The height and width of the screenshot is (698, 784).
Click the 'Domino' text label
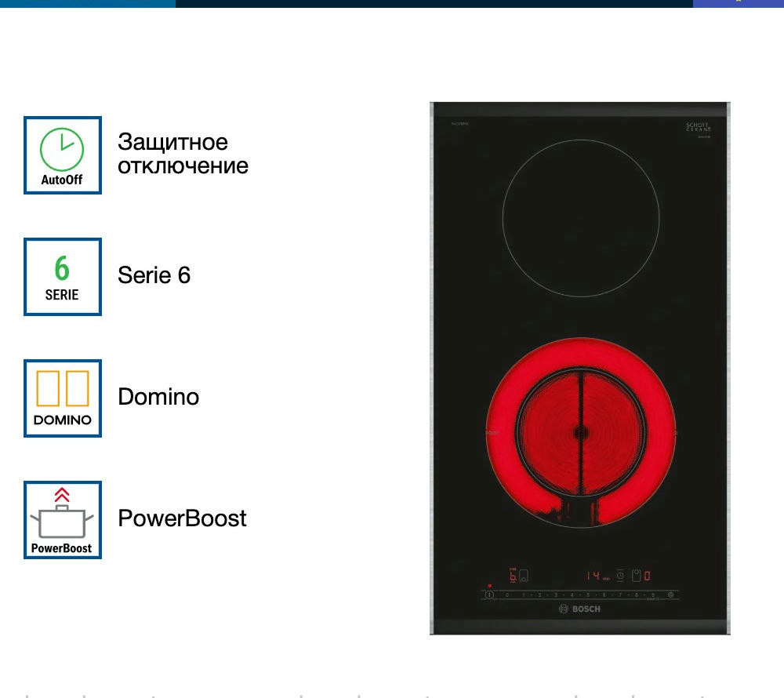pos(158,397)
